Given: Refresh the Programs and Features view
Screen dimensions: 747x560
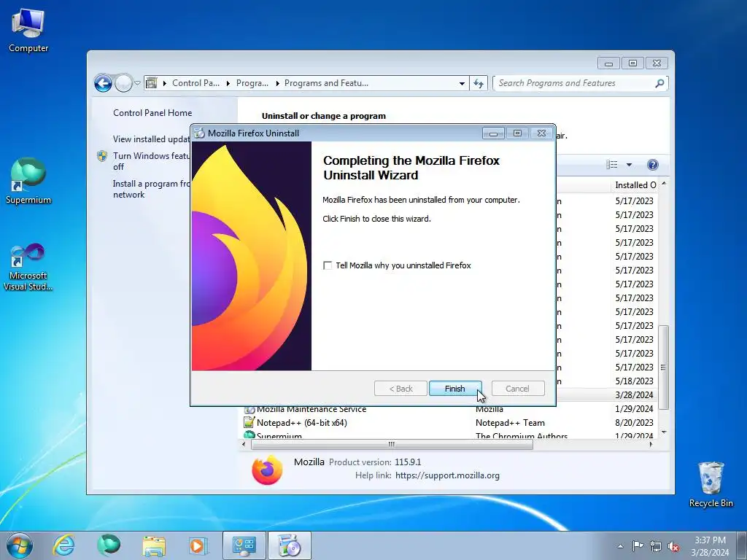Looking at the screenshot, I should (479, 83).
